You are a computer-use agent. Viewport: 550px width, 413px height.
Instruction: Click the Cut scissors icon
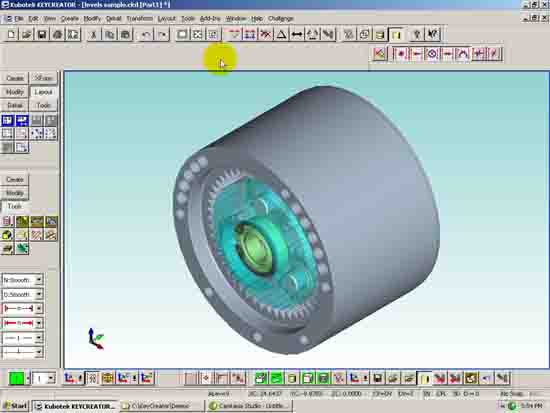click(94, 34)
